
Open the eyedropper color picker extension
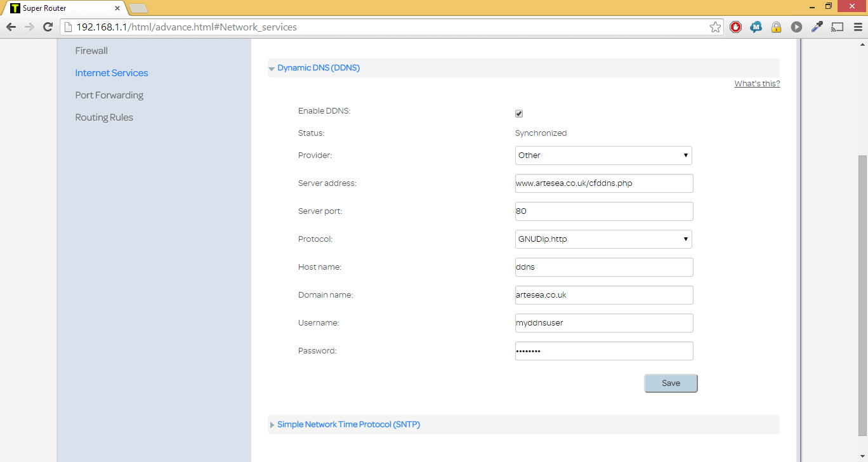coord(817,27)
